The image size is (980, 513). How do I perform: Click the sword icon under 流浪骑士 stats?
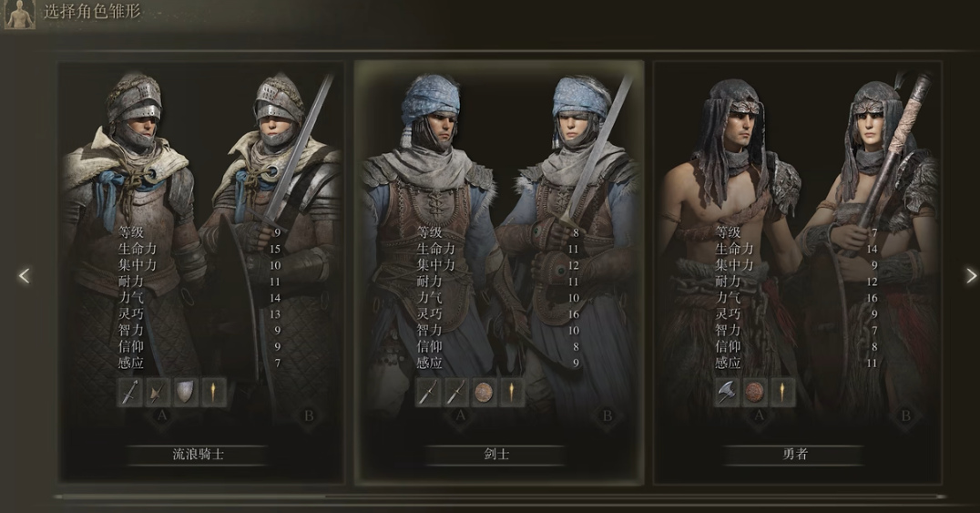point(130,392)
